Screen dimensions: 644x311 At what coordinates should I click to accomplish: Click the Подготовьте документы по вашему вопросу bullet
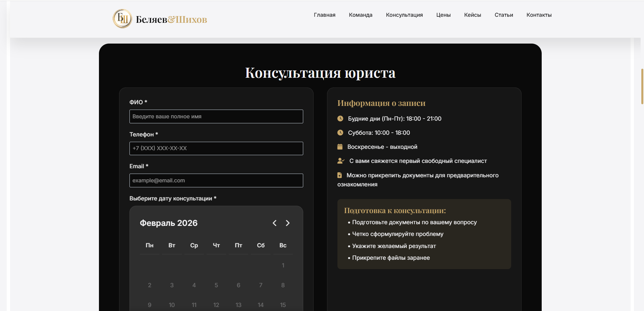point(415,222)
